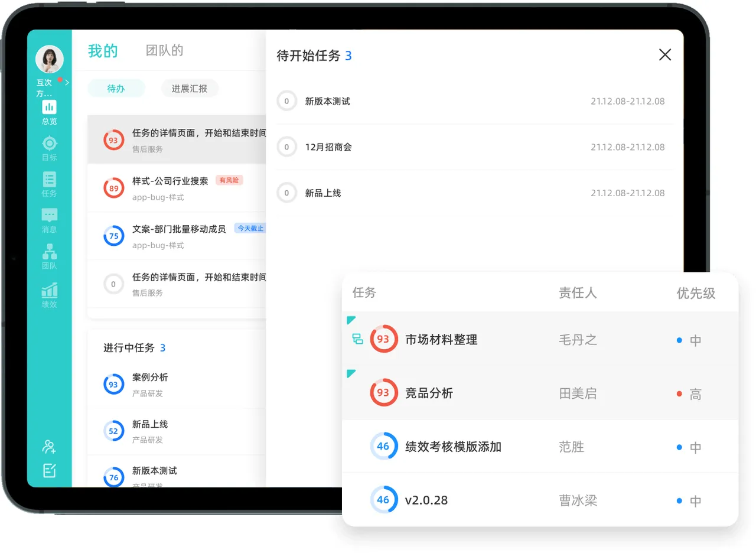Click the 进行中任务 section heading
Screen dimensions: 756x553
129,347
